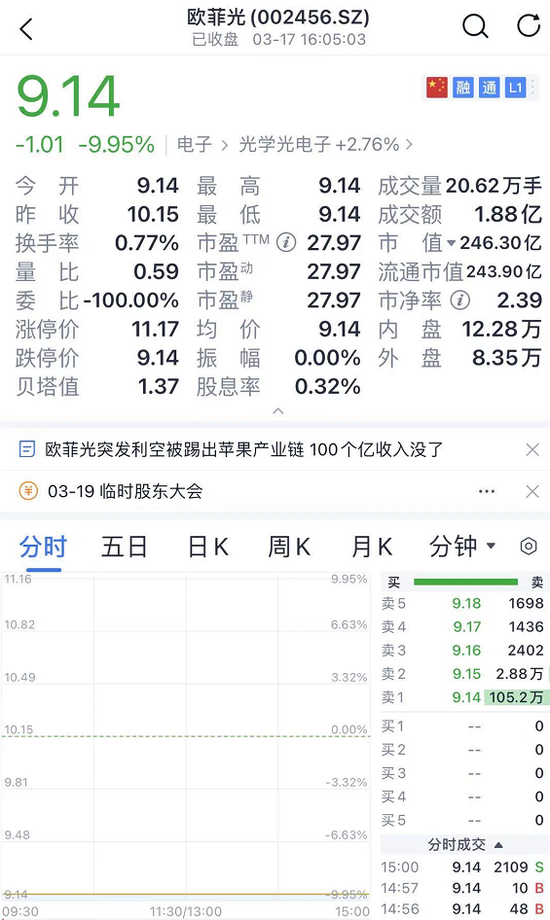Image resolution: width=550 pixels, height=920 pixels.
Task: Tap the 股息率 0.32% value
Action: coord(328,387)
